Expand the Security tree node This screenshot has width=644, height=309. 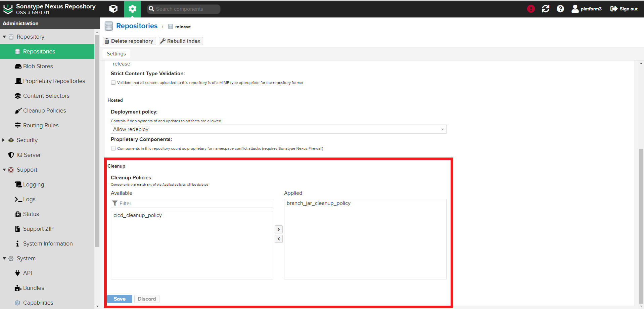click(x=4, y=140)
